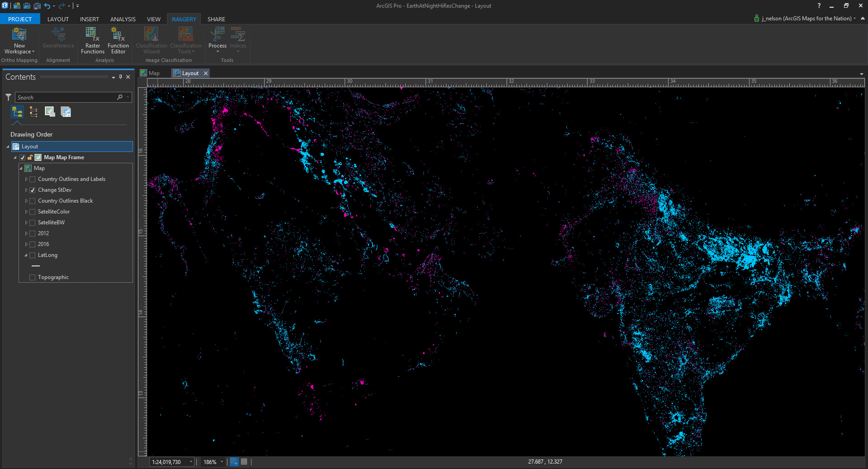Click the Contents search field
This screenshot has width=868, height=469.
pos(66,97)
